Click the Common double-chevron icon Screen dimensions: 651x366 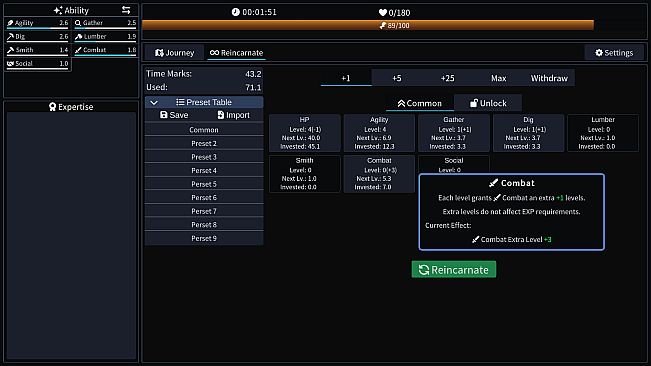pos(401,103)
